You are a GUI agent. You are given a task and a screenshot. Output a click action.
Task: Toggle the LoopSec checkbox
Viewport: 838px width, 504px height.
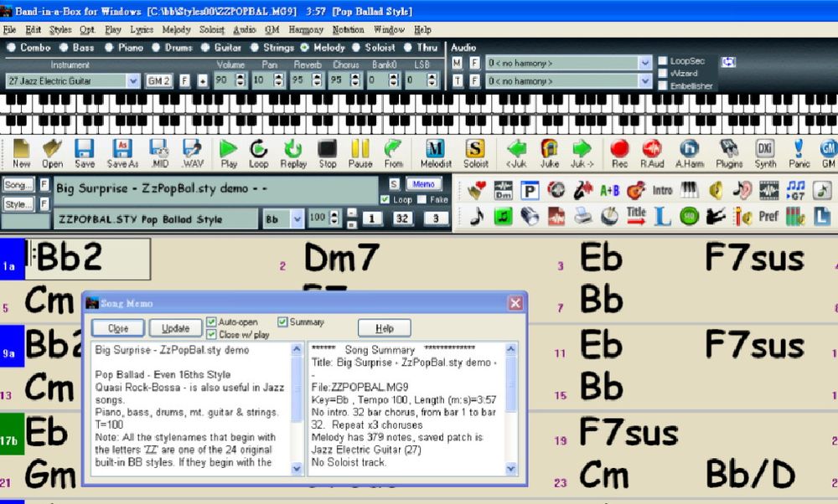[x=663, y=61]
